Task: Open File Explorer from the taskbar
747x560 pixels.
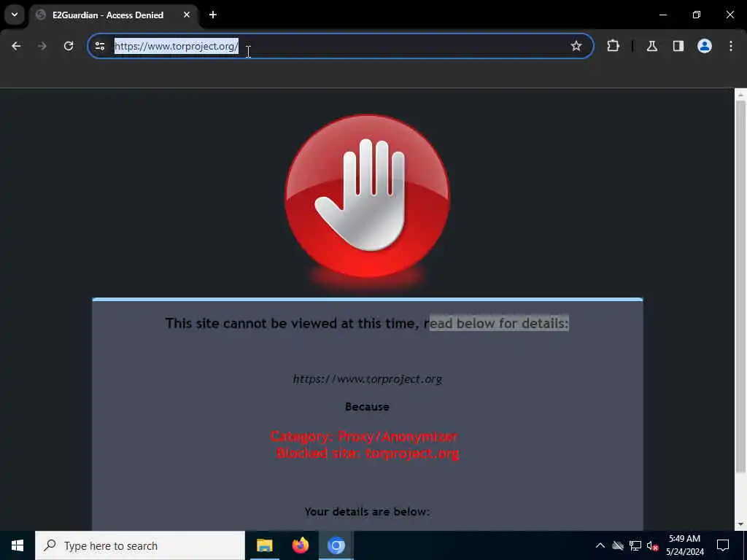Action: pyautogui.click(x=264, y=545)
